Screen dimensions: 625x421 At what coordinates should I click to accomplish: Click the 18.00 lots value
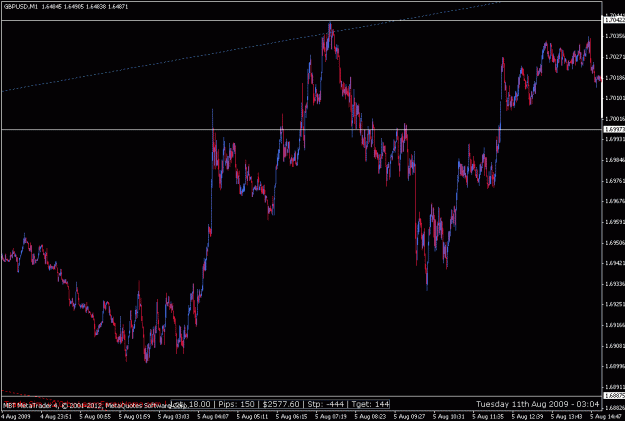coord(199,404)
